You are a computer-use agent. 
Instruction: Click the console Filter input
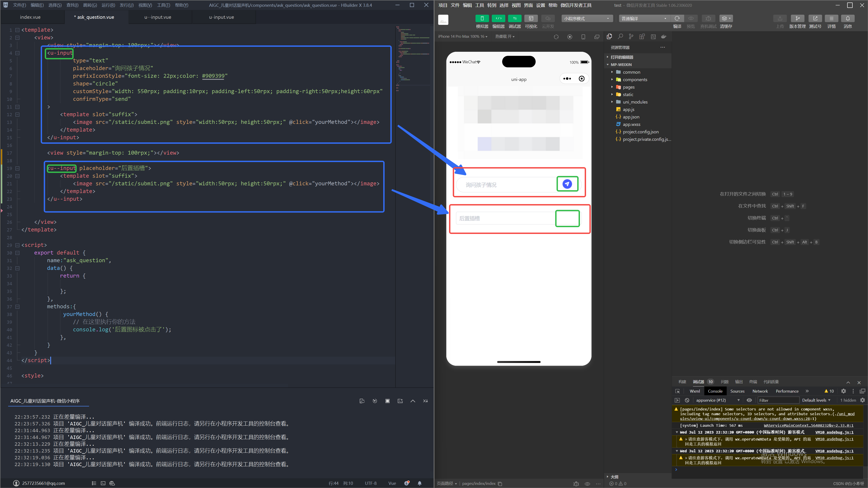[x=778, y=400]
